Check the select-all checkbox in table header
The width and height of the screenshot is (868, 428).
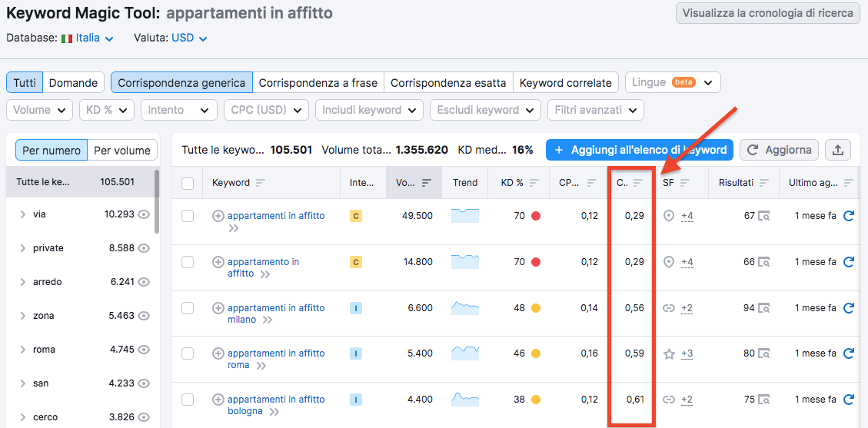(188, 183)
